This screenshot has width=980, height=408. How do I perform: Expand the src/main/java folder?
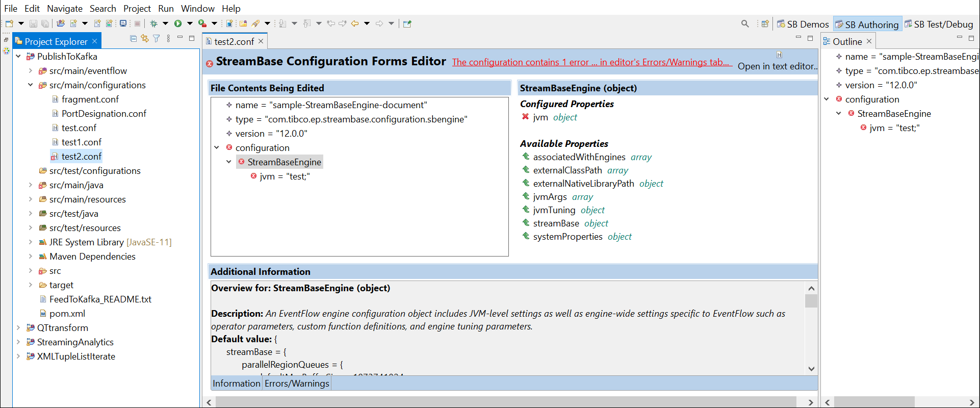tap(31, 185)
